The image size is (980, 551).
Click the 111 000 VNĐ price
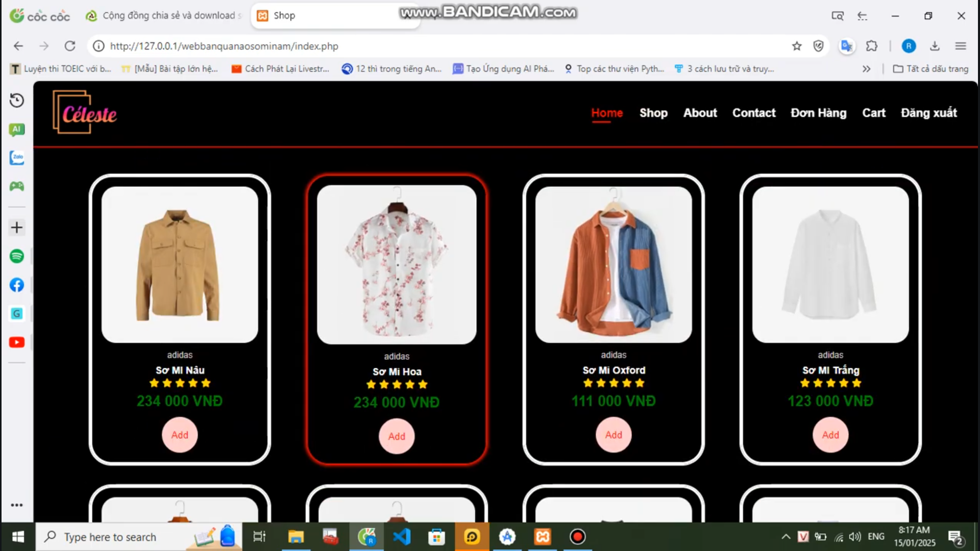(x=614, y=401)
